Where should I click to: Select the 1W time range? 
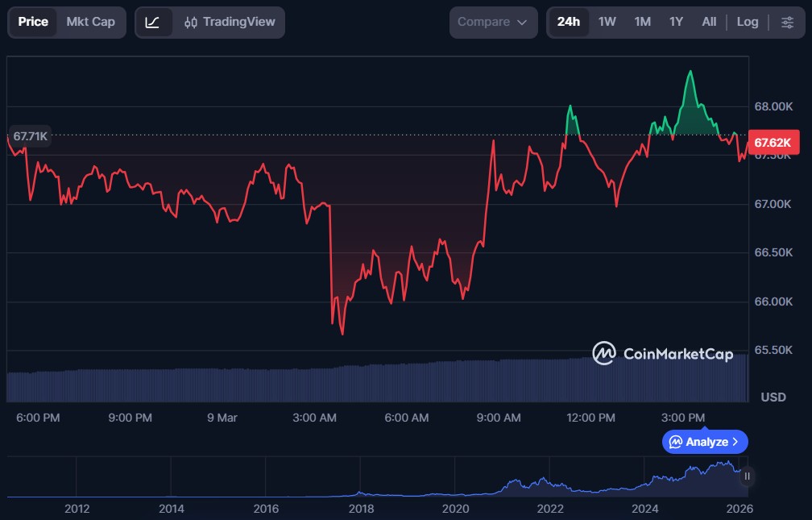coord(607,22)
